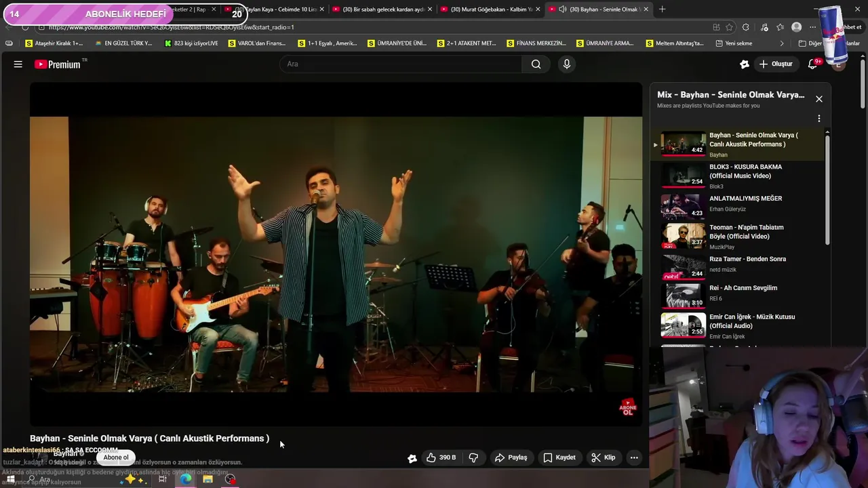Open Yeni sekme bookmark
868x488 pixels.
[x=734, y=43]
